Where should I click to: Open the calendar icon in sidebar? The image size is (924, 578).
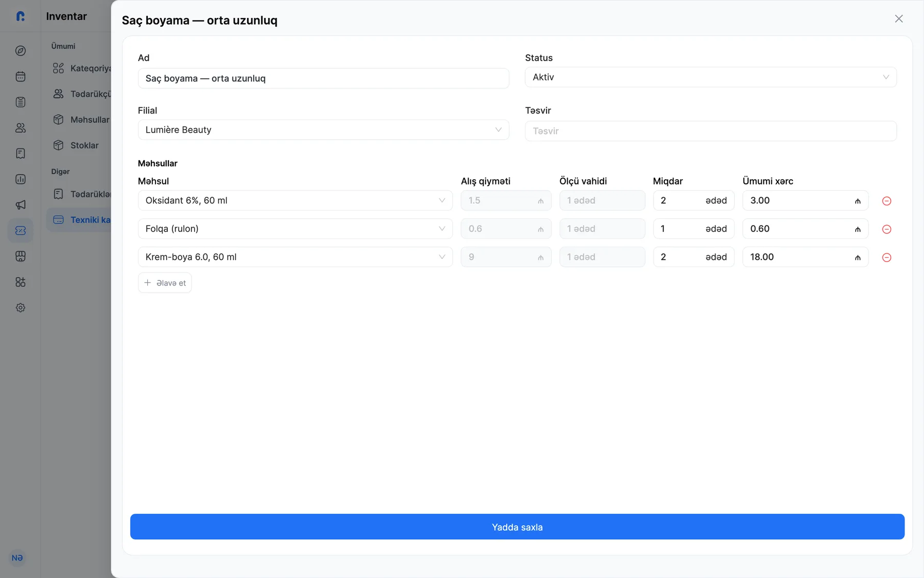pos(21,77)
